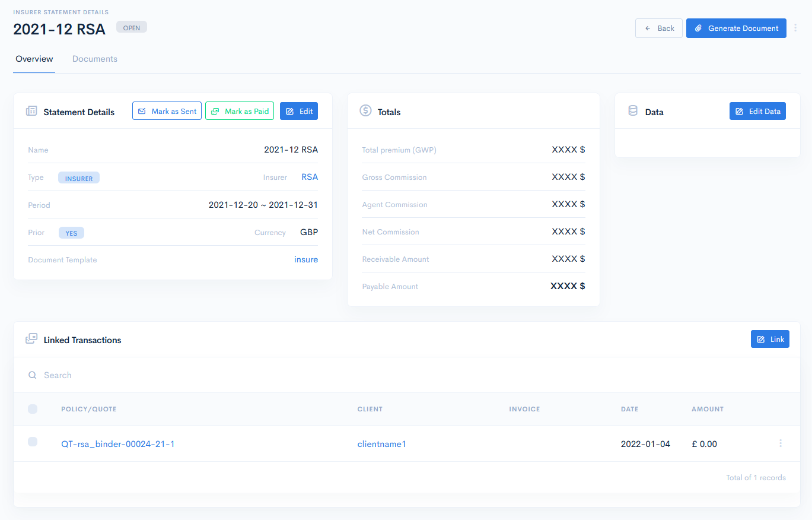Screen dimensions: 812x520
Task: Select the Overview tab
Action: (34, 59)
